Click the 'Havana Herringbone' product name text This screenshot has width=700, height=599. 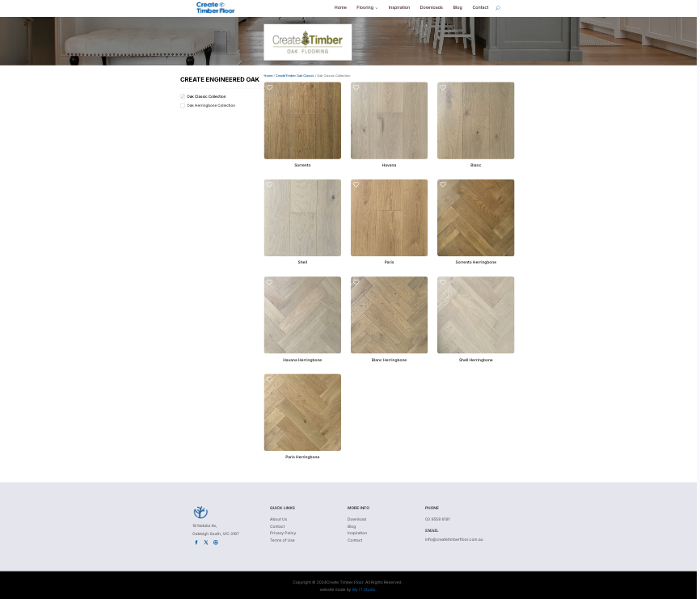[302, 360]
